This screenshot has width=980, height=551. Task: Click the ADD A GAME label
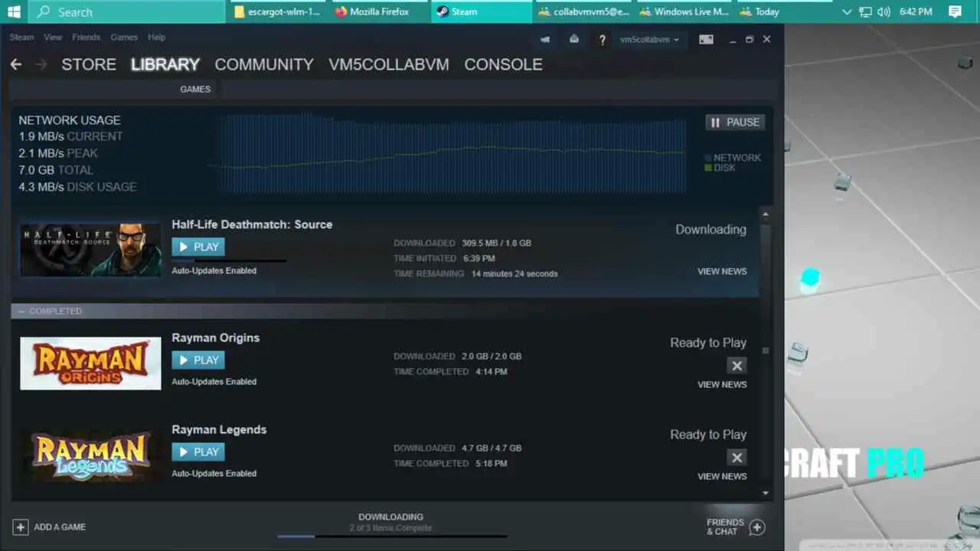[60, 527]
